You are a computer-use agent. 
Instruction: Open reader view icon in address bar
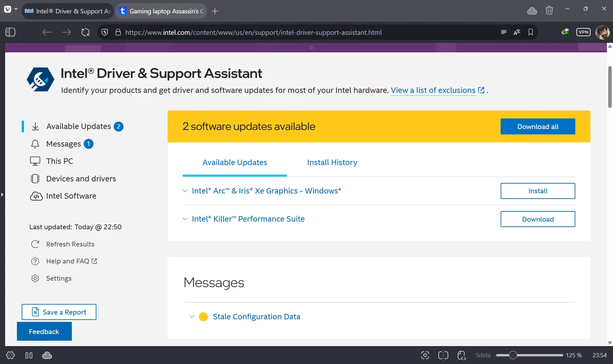point(503,32)
